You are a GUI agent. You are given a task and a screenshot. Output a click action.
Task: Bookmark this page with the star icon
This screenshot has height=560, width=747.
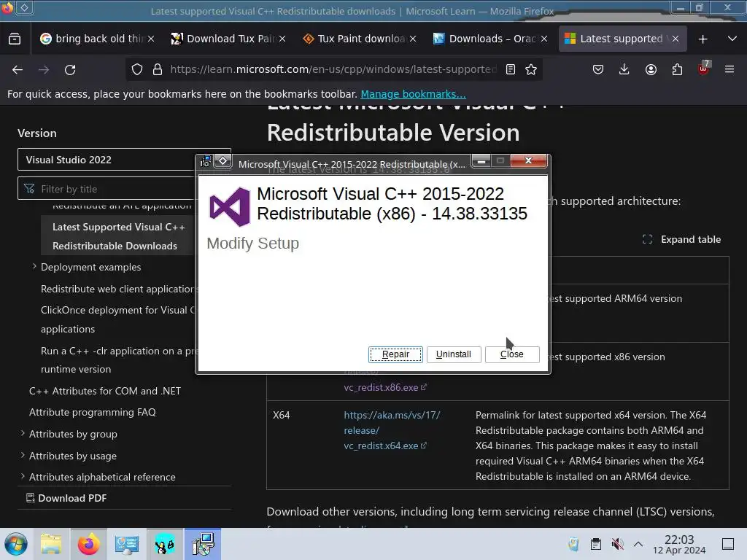[x=531, y=69]
